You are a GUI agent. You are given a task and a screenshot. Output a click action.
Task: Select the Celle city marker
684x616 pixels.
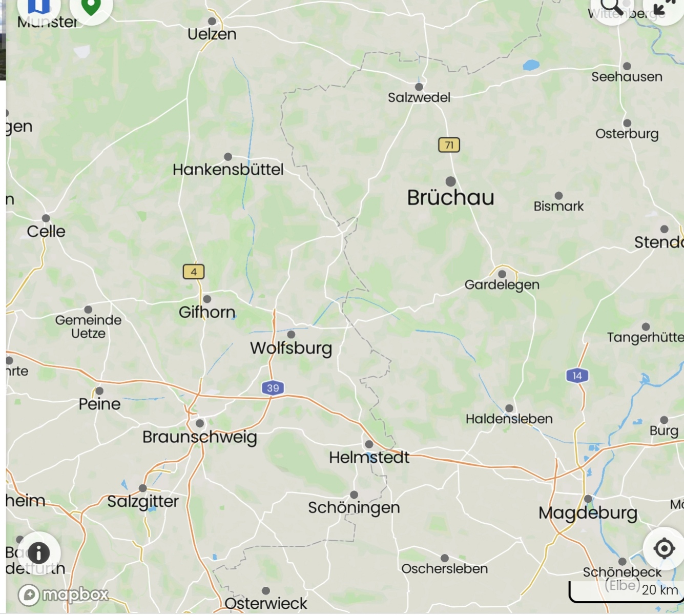tap(46, 218)
